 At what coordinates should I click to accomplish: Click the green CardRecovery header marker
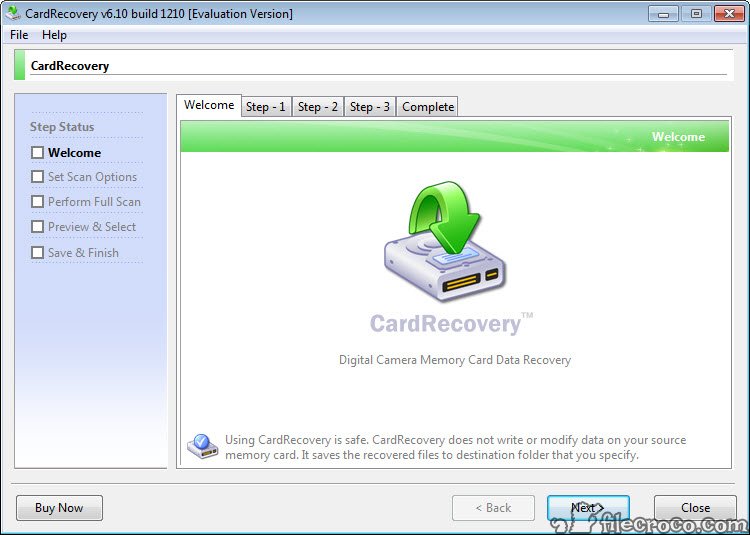point(20,65)
